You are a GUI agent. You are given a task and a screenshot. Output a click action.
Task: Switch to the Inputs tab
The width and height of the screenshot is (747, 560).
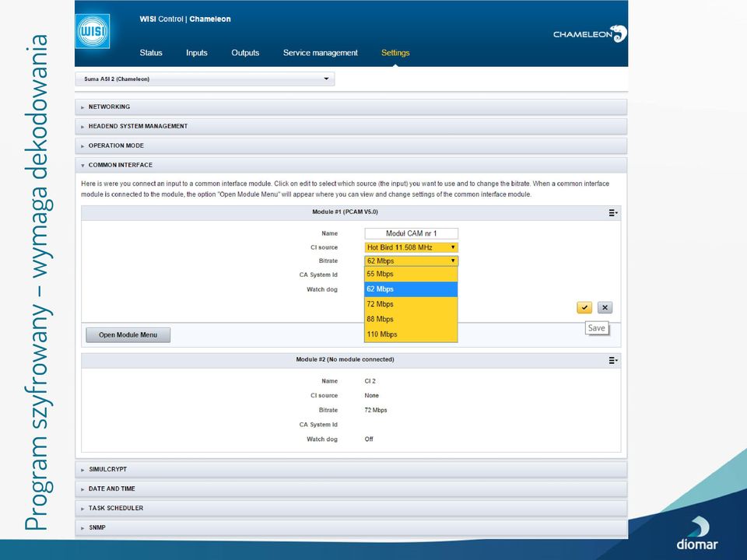(x=197, y=53)
